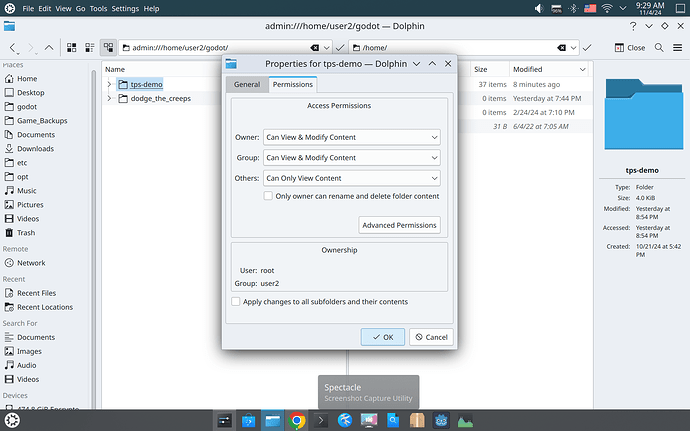Viewport: 690px width, 431px height.
Task: Open left location bar history dropdown
Action: coord(327,48)
